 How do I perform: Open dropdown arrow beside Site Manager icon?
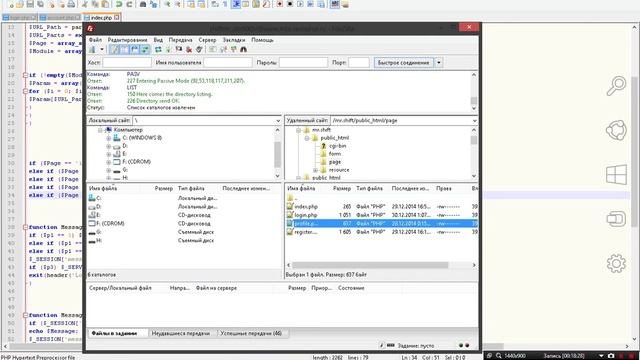102,49
